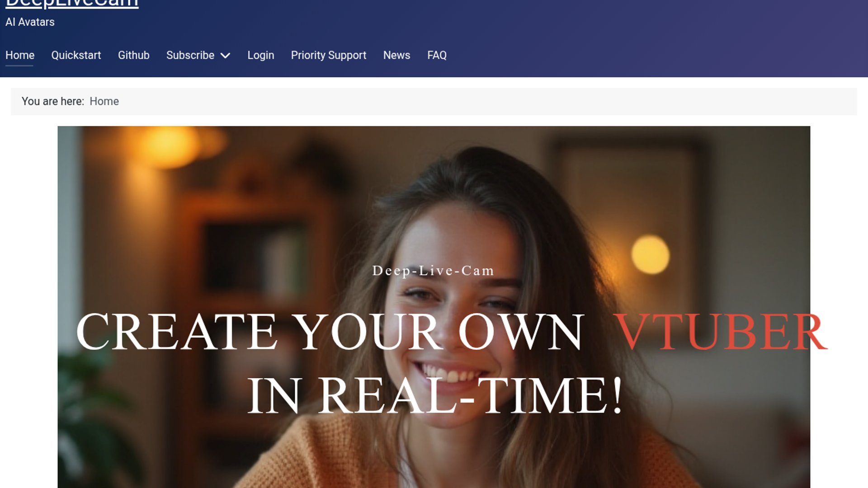Open the Subscribe menu item
Image resolution: width=868 pixels, height=488 pixels.
(x=190, y=55)
